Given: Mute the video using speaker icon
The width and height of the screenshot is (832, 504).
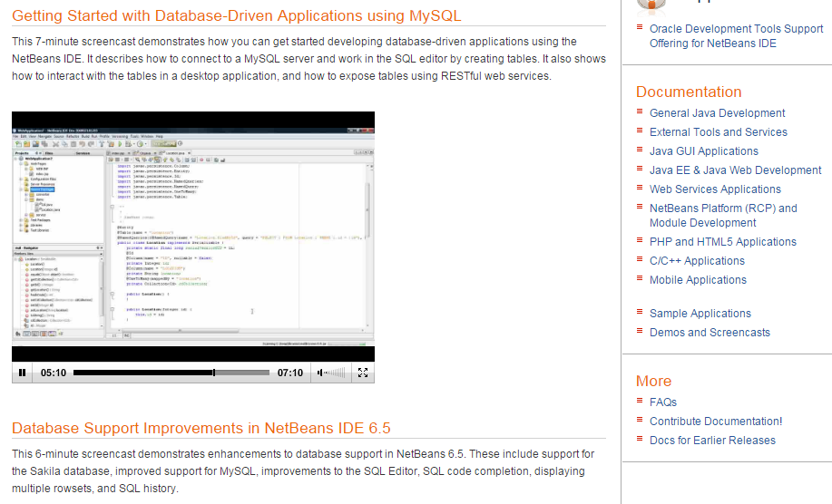Looking at the screenshot, I should pyautogui.click(x=320, y=373).
